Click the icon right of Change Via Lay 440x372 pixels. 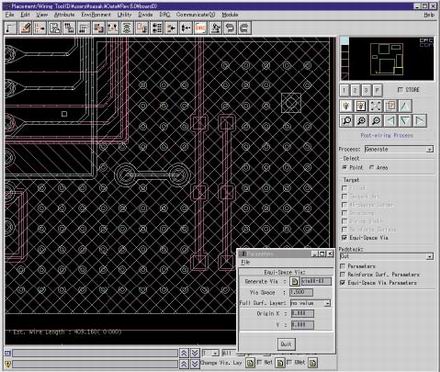(250, 362)
